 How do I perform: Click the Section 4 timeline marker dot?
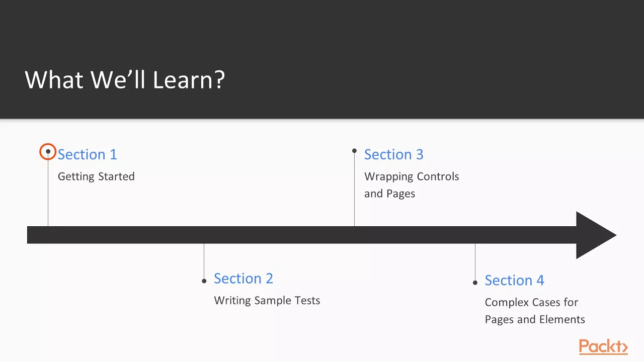click(475, 283)
